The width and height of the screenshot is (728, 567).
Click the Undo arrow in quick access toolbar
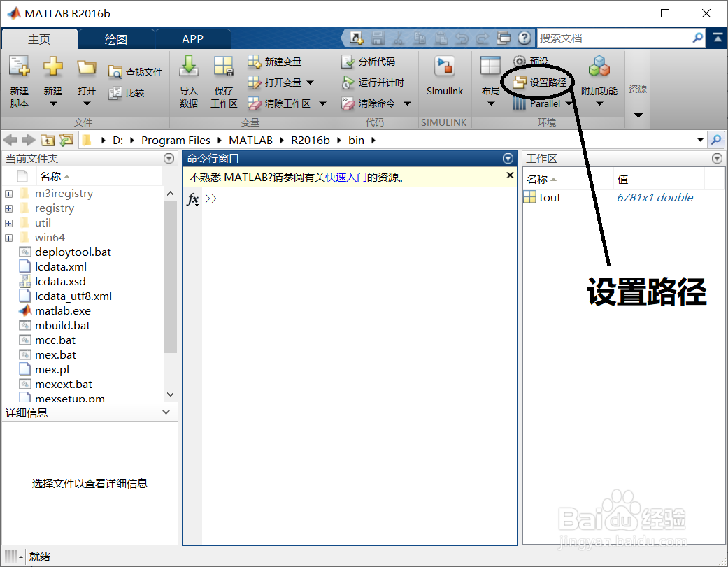[461, 38]
